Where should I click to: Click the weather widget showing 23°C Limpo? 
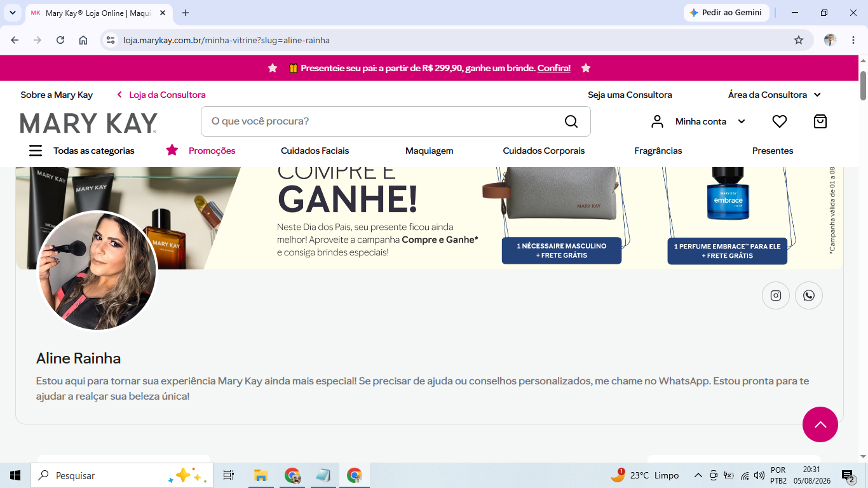click(644, 475)
